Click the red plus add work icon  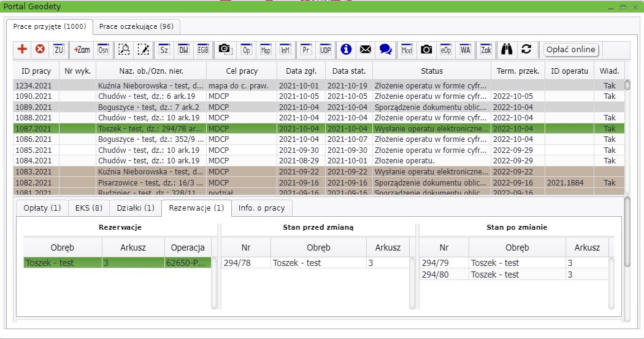pos(23,50)
